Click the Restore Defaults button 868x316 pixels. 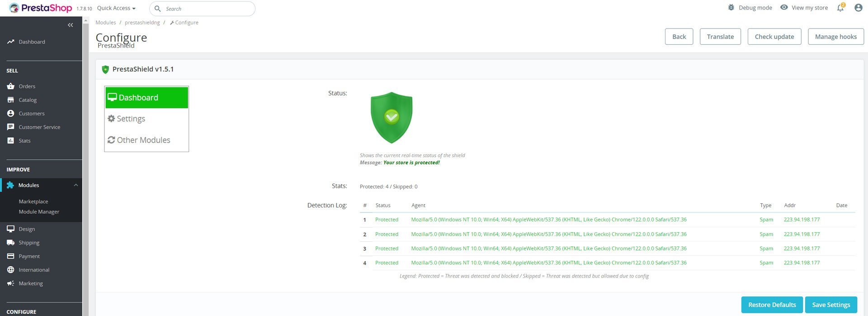coord(772,305)
